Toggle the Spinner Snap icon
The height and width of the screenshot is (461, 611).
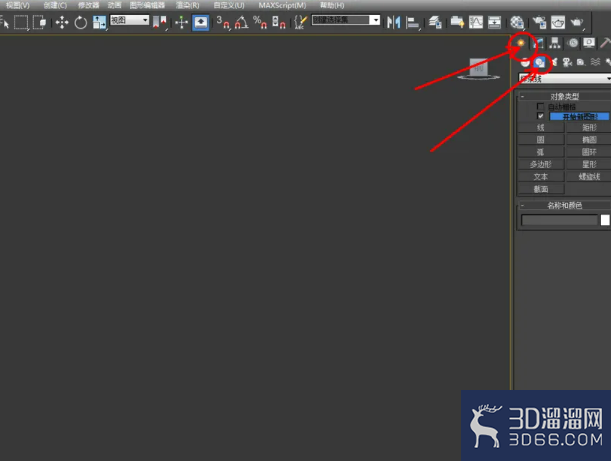point(278,22)
